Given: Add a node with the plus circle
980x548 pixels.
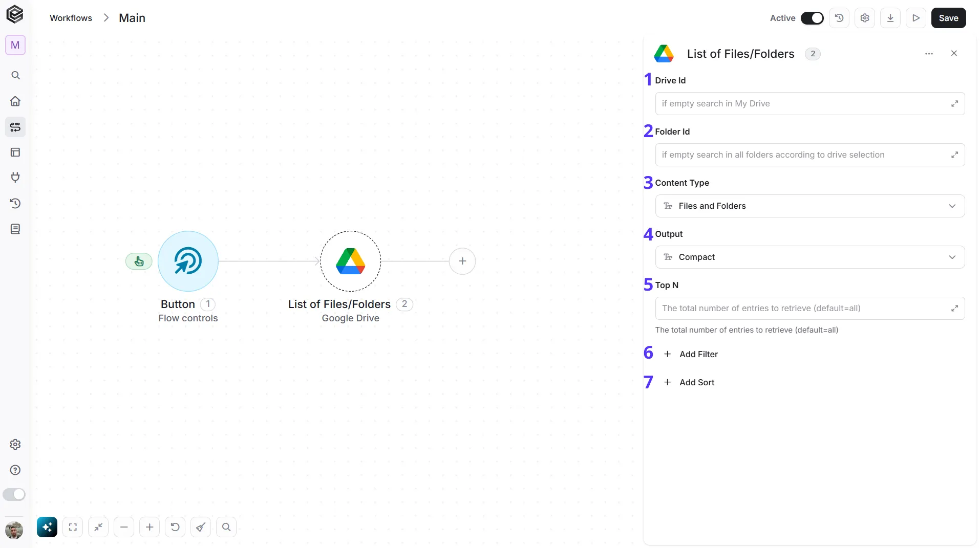Looking at the screenshot, I should 462,261.
